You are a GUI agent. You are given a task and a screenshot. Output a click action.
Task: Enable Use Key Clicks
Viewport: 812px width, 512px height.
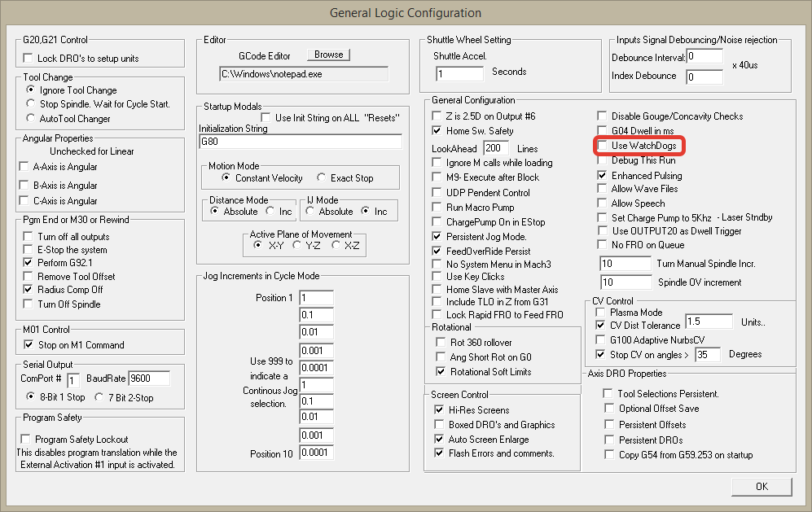click(x=437, y=276)
